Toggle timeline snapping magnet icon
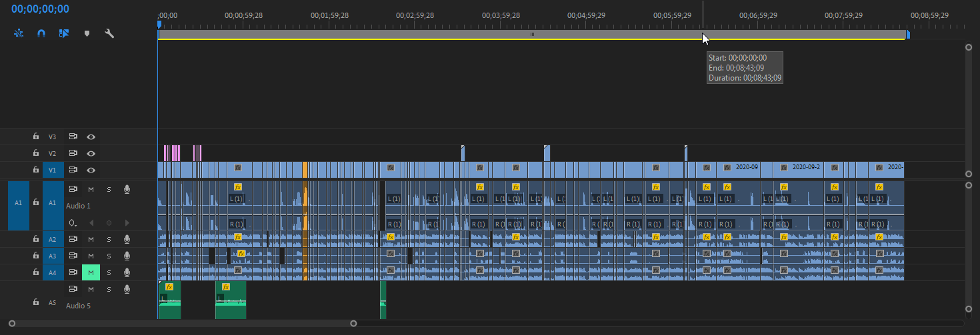980x335 pixels. pyautogui.click(x=41, y=33)
